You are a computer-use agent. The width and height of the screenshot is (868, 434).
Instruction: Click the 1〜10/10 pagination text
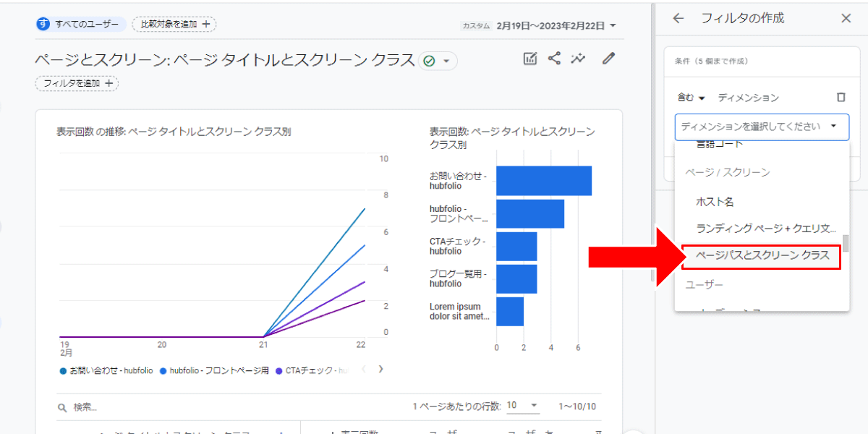(577, 407)
